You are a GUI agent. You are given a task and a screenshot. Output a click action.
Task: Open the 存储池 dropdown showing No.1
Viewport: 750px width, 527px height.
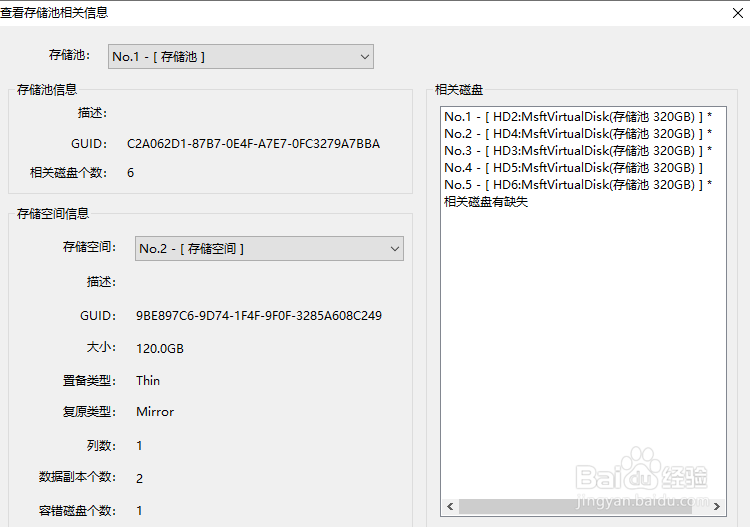241,56
